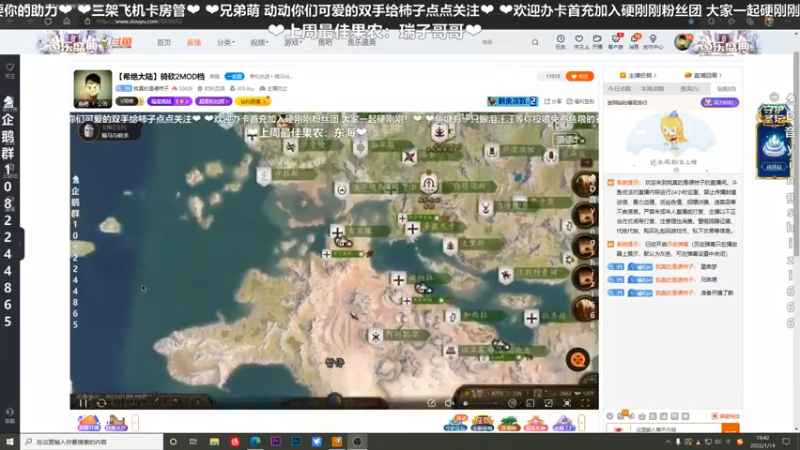Open the viewing history clock icon
This screenshot has width=800, height=450.
[x=560, y=42]
